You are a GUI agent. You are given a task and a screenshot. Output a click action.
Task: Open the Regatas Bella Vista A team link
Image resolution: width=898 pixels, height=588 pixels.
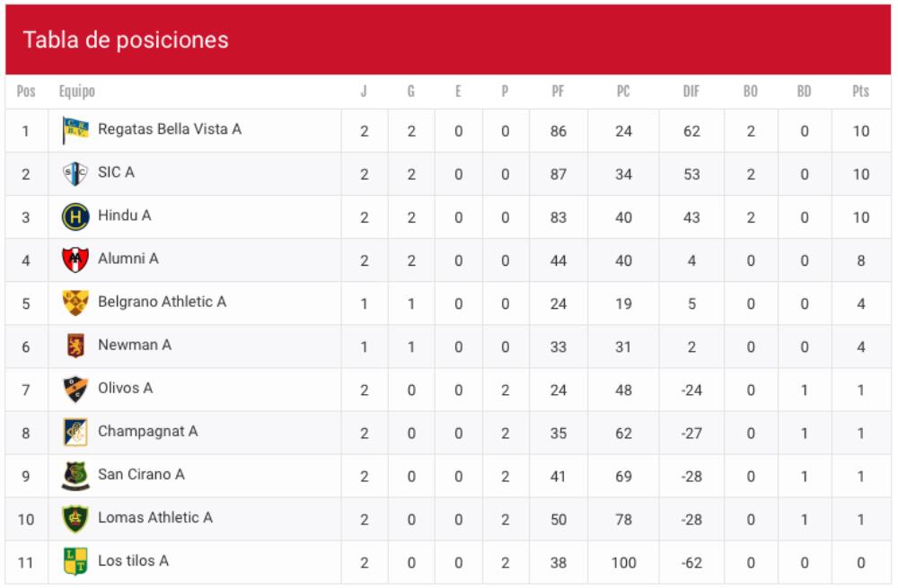[x=170, y=129]
